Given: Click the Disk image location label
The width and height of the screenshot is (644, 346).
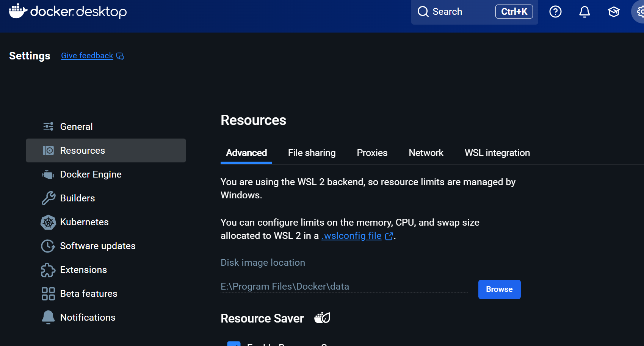Looking at the screenshot, I should (x=263, y=263).
